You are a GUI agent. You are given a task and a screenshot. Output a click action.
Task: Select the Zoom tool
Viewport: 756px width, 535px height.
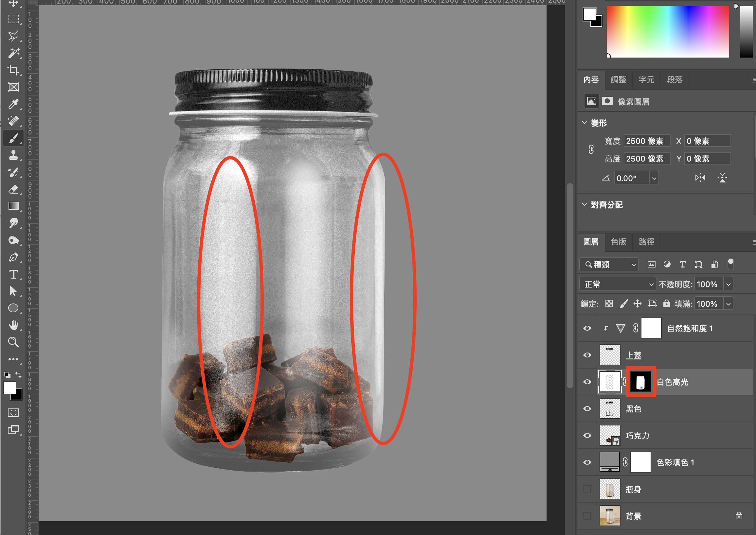13,342
